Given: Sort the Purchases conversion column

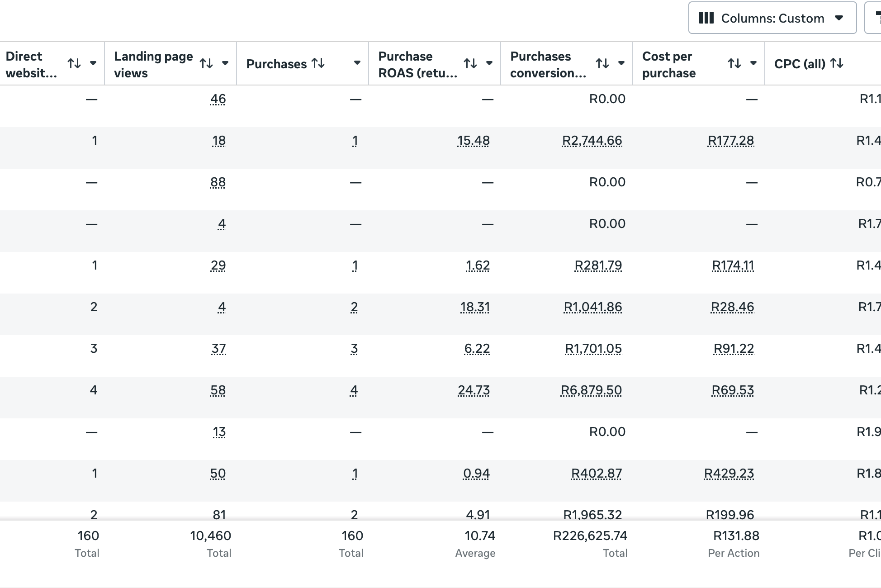Looking at the screenshot, I should click(x=602, y=63).
